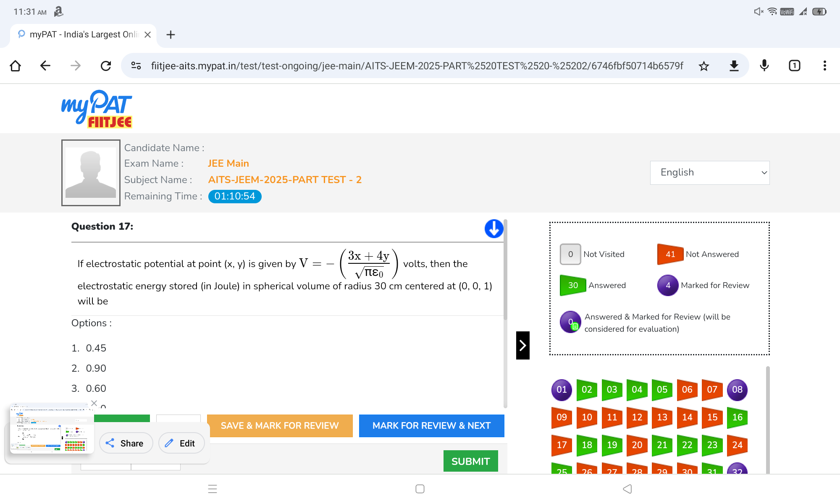Select question 18 in palette

pyautogui.click(x=587, y=445)
